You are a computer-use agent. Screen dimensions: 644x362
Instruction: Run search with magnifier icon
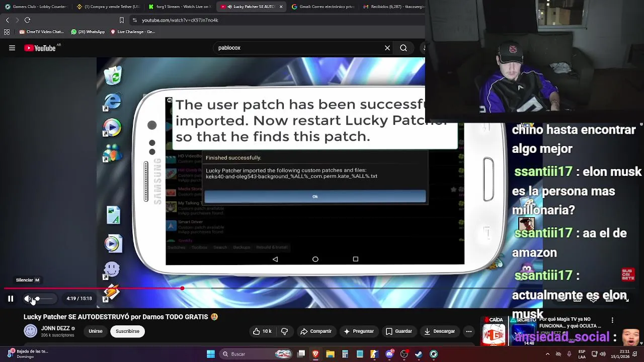pos(404,48)
